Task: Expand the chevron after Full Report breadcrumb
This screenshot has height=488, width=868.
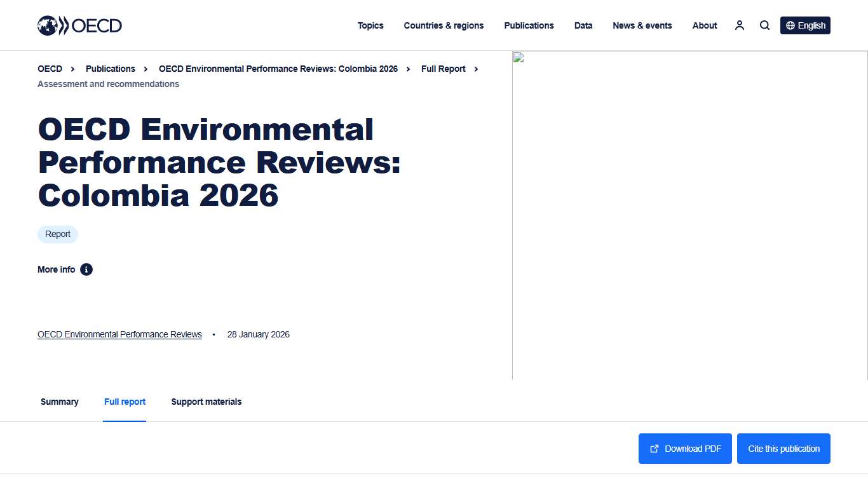Action: pos(476,69)
